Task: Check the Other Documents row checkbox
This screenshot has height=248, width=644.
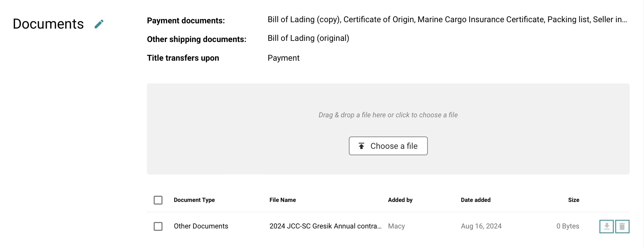Action: (x=158, y=226)
